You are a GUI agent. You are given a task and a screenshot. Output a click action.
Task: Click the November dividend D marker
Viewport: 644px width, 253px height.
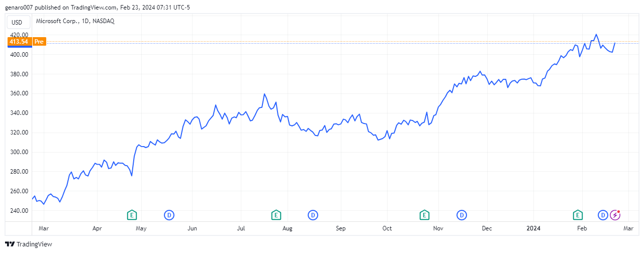(462, 215)
